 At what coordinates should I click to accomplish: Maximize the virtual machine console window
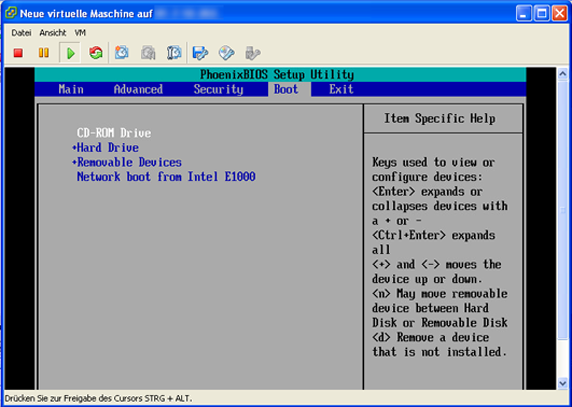(542, 14)
